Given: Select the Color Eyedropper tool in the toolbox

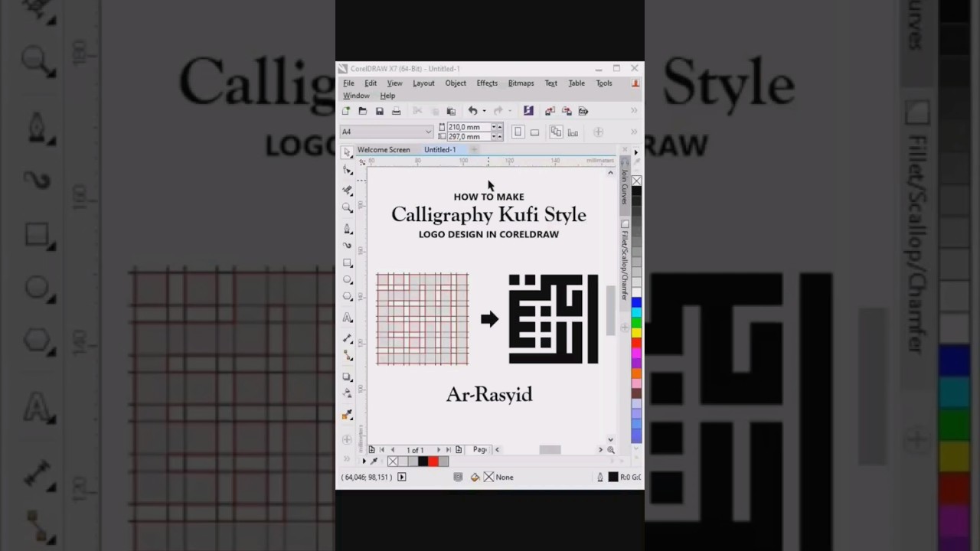Looking at the screenshot, I should pyautogui.click(x=348, y=415).
